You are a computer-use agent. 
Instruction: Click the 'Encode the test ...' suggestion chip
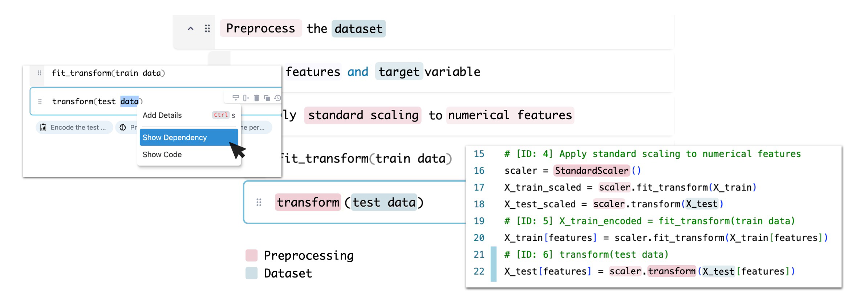(x=74, y=127)
